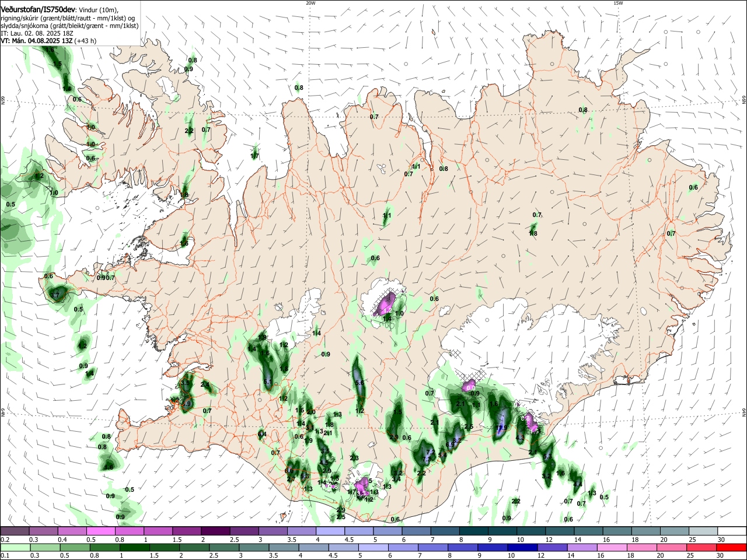Pick the darkest purple swatch right of '2' in top legend row

[215, 531]
